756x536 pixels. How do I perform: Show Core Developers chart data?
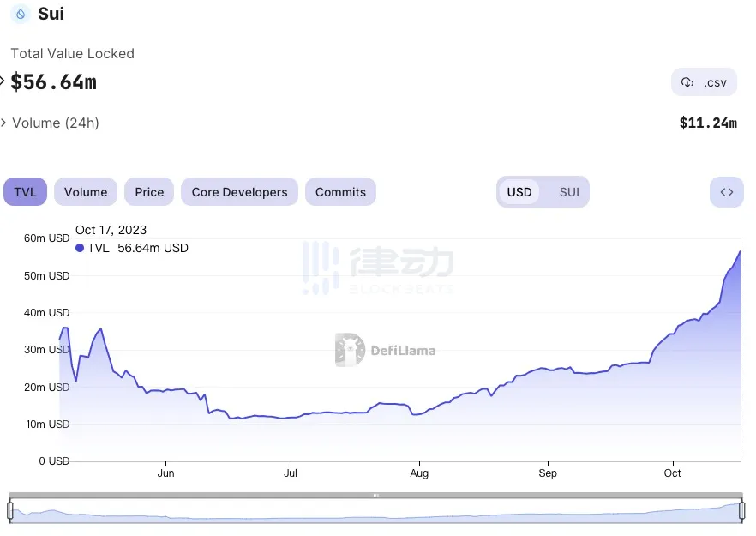coord(239,192)
